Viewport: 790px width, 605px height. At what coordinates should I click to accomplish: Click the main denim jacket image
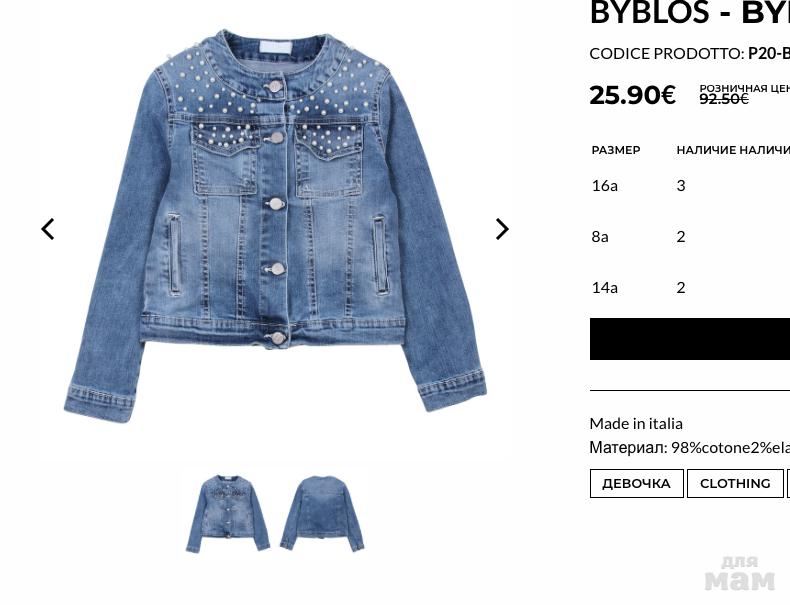[x=275, y=226]
